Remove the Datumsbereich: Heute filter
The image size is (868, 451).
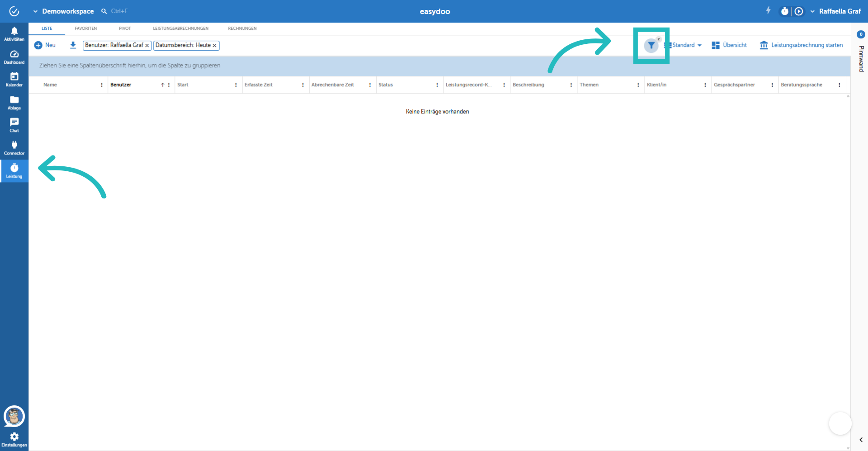coord(214,46)
